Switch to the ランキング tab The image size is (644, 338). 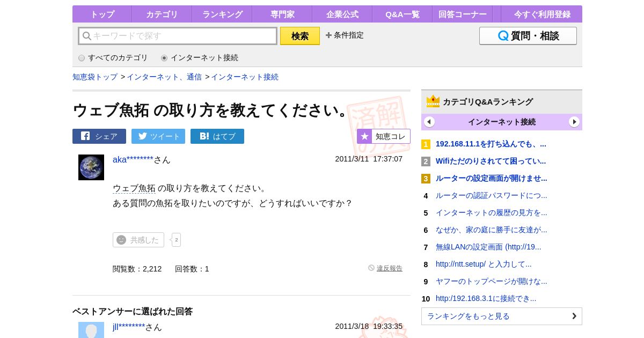(222, 14)
